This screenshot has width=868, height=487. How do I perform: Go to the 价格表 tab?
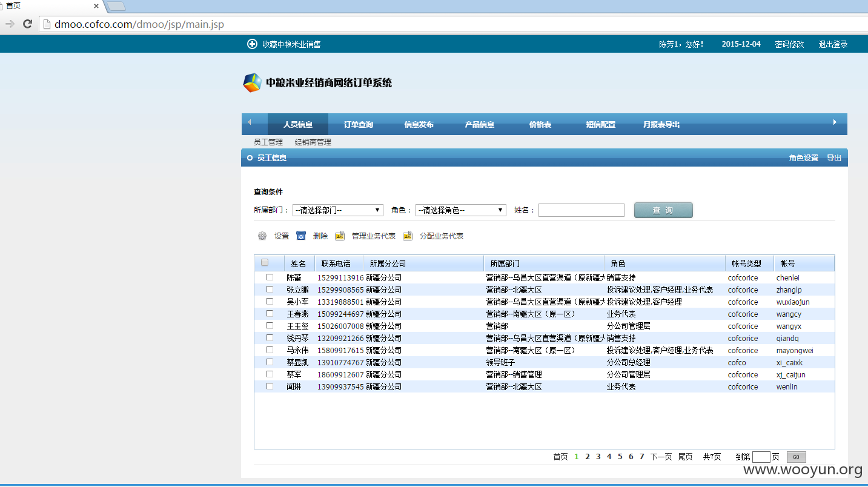540,125
